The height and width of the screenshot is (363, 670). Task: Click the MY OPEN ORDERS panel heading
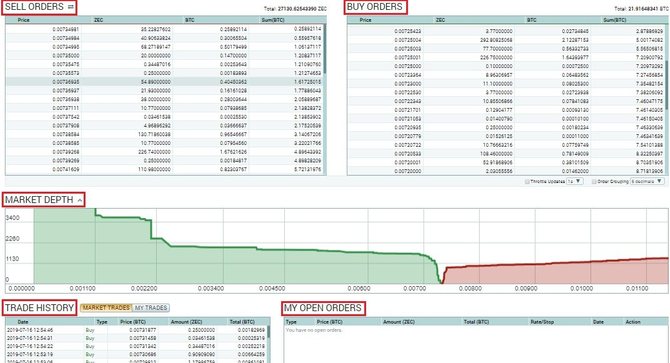(x=323, y=308)
